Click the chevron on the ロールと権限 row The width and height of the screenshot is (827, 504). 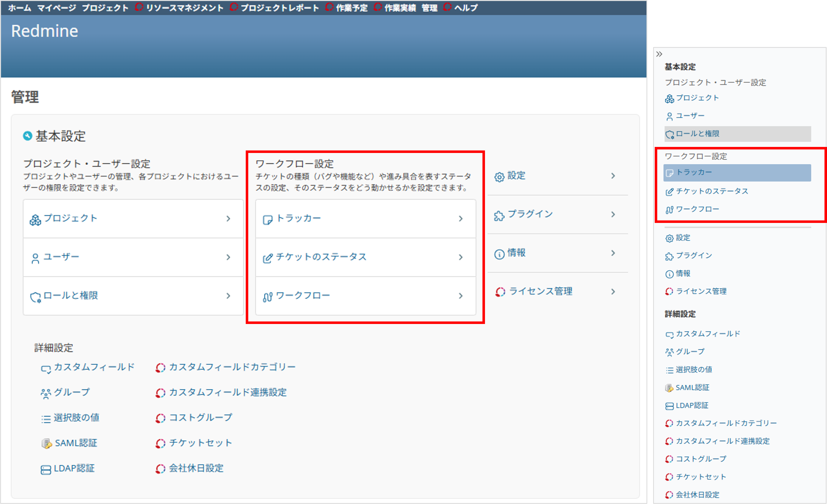pyautogui.click(x=228, y=296)
